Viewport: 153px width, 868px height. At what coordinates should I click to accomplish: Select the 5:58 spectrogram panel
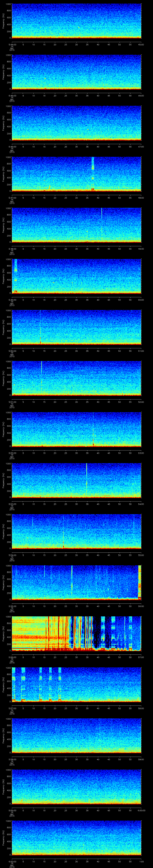pyautogui.click(x=76, y=736)
